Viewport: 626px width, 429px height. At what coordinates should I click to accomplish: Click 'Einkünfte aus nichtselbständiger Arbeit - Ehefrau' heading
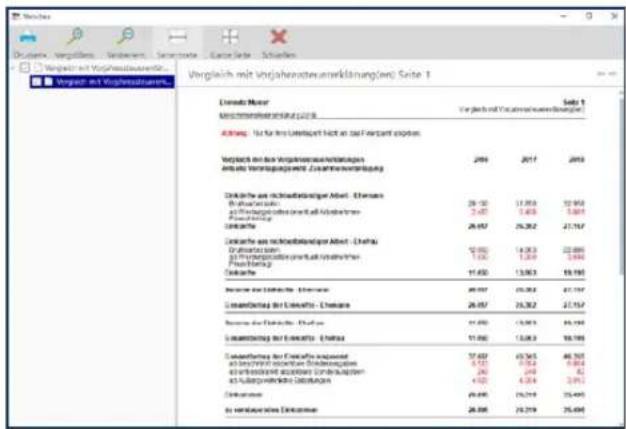[301, 241]
